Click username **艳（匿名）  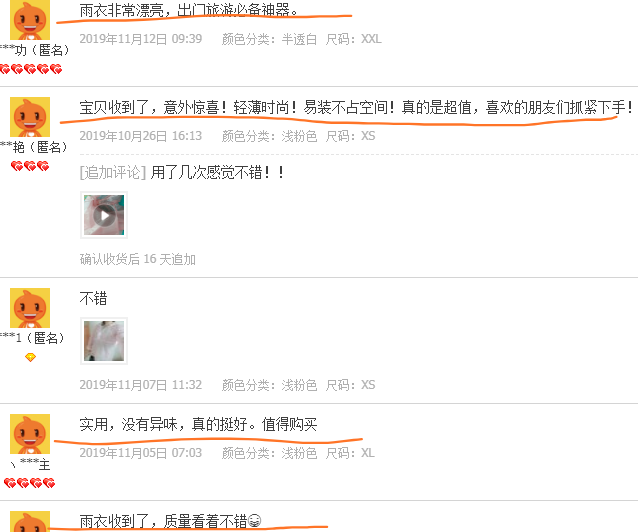(x=34, y=147)
